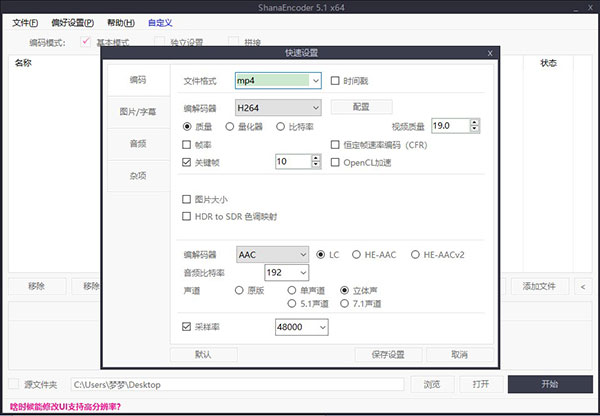The width and height of the screenshot is (600, 416).
Task: Increase 关键帧 value with up arrow
Action: 316,158
